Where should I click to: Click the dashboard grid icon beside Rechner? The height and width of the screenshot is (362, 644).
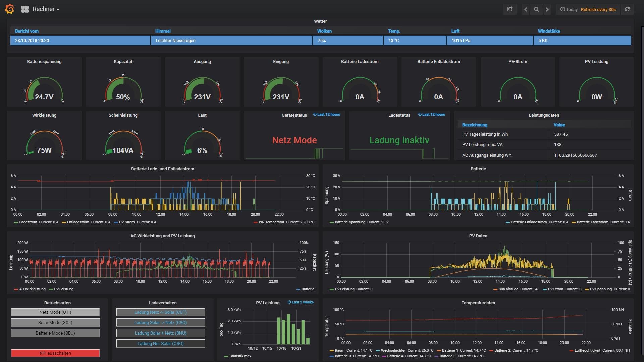point(25,9)
